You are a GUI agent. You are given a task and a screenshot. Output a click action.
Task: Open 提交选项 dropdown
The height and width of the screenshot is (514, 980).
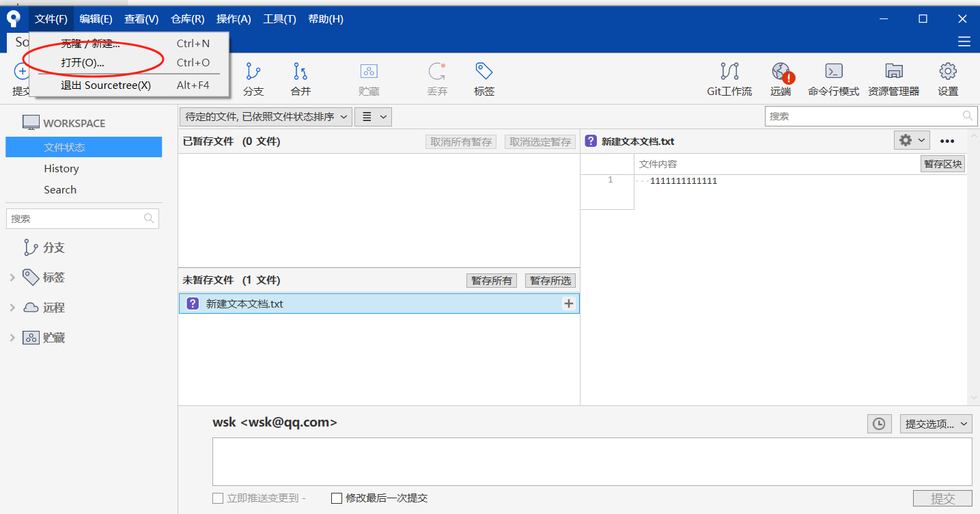(x=936, y=424)
